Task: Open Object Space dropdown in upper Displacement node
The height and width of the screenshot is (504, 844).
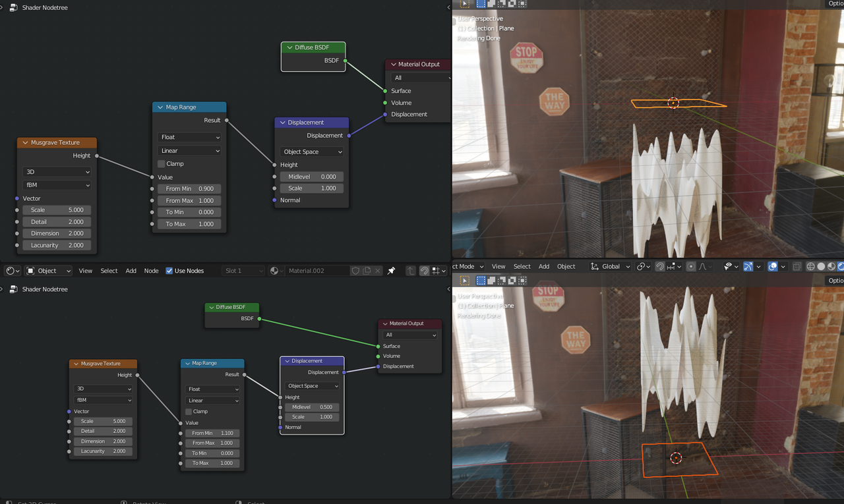Action: (x=312, y=152)
